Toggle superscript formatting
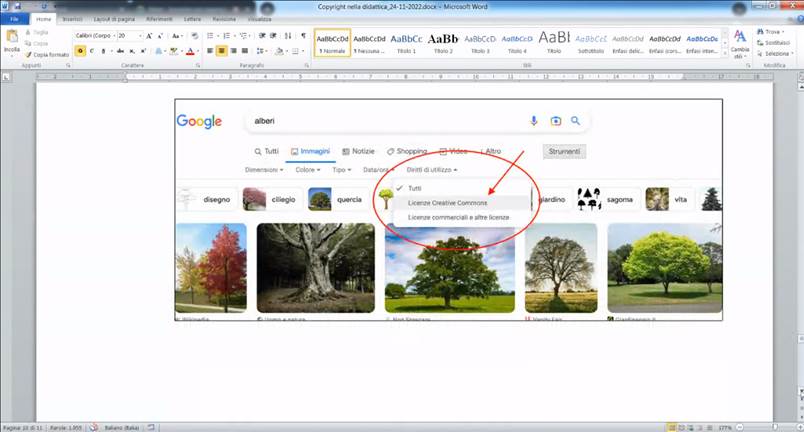Image resolution: width=804 pixels, height=432 pixels. [143, 51]
